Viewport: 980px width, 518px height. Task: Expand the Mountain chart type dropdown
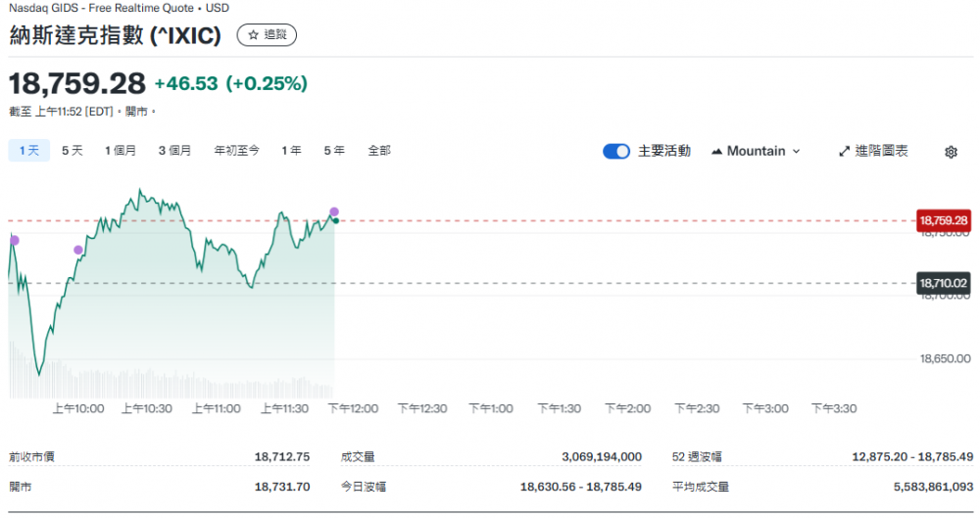(x=756, y=152)
